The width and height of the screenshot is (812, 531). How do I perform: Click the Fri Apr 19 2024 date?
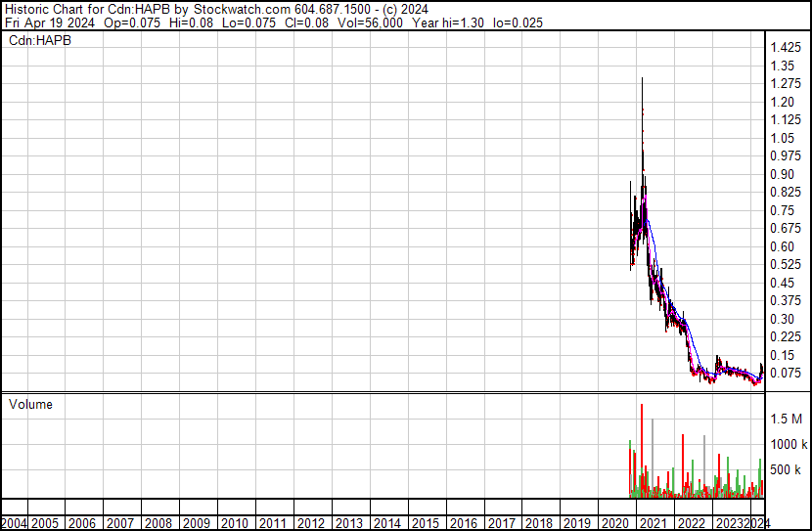[49, 22]
